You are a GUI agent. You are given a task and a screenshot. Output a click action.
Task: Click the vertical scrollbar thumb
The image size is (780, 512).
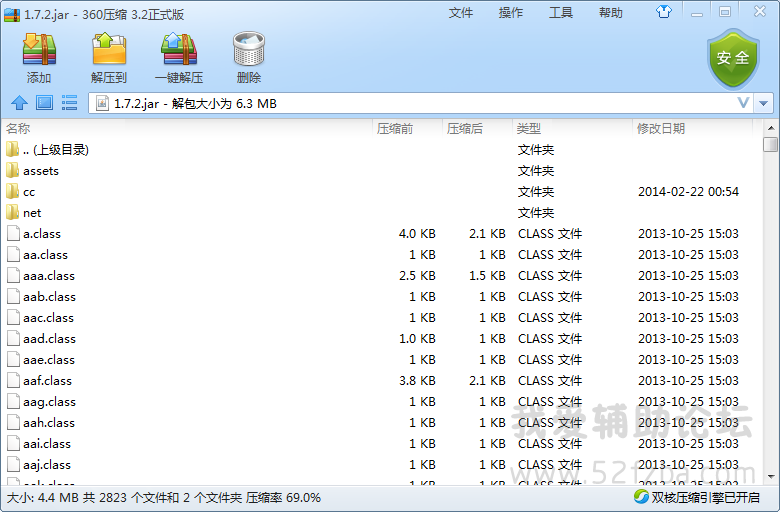[x=771, y=144]
